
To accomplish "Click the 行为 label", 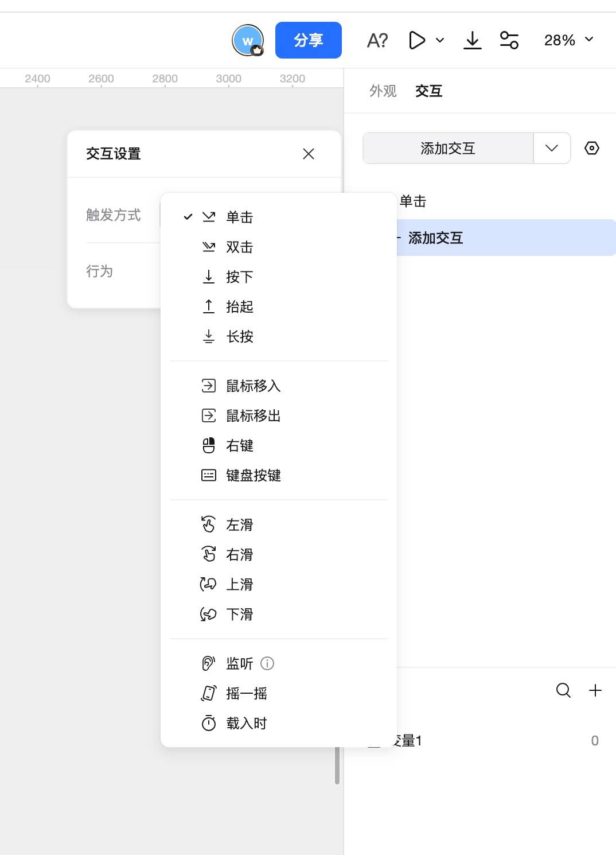I will (x=100, y=271).
